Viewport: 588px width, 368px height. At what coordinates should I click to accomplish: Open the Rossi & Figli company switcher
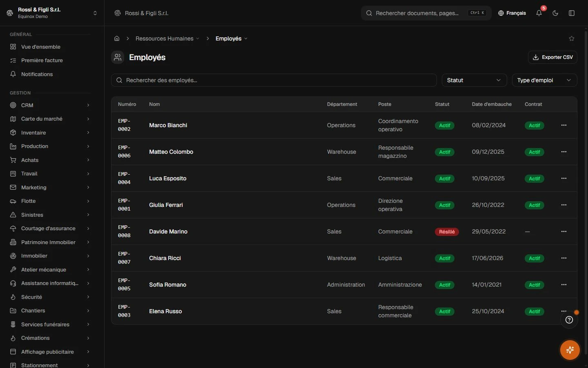52,13
